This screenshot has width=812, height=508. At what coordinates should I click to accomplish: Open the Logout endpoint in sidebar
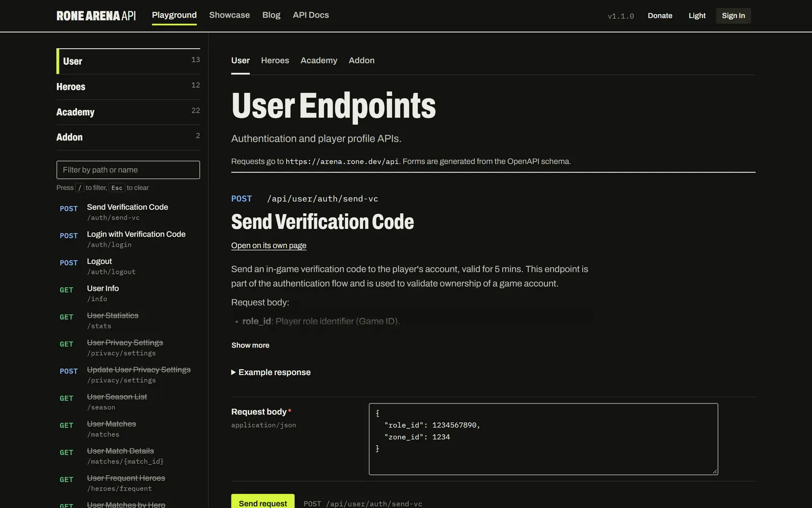coord(128,266)
